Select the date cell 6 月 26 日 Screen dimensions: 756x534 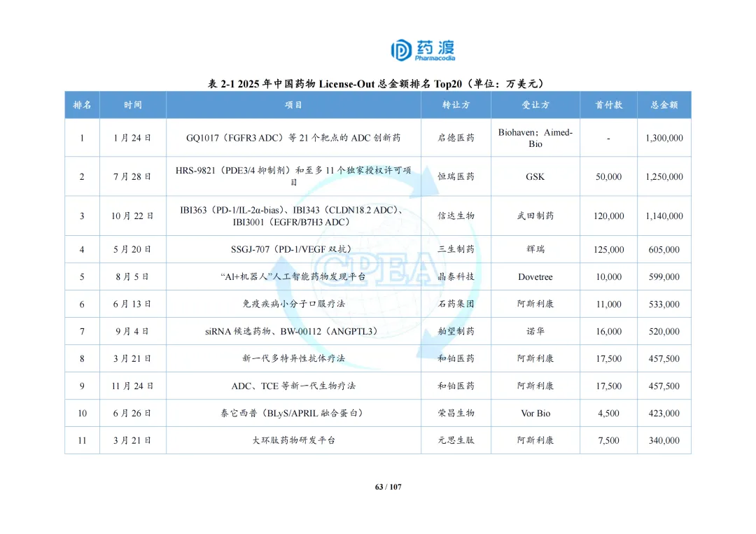(132, 413)
